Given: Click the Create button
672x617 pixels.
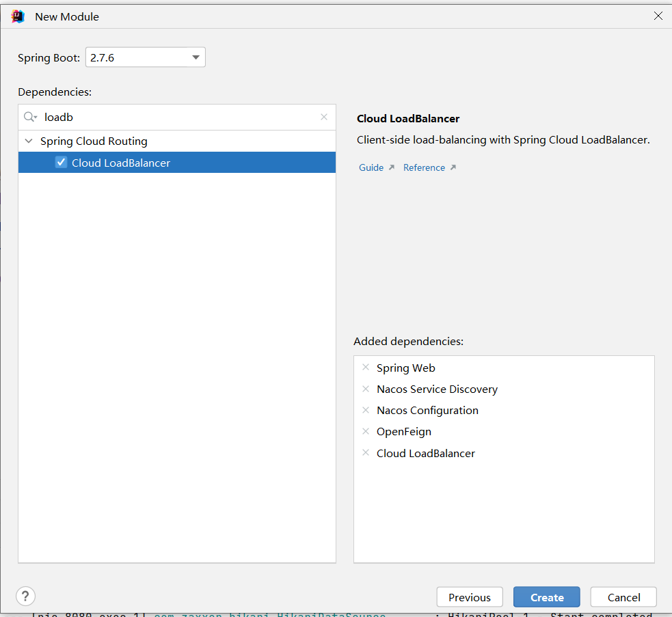Looking at the screenshot, I should pos(547,597).
